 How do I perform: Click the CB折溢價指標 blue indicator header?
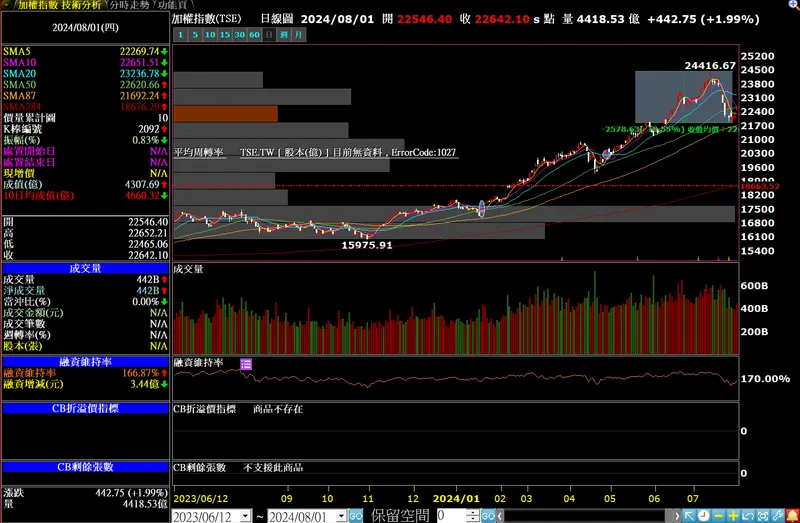[85, 408]
